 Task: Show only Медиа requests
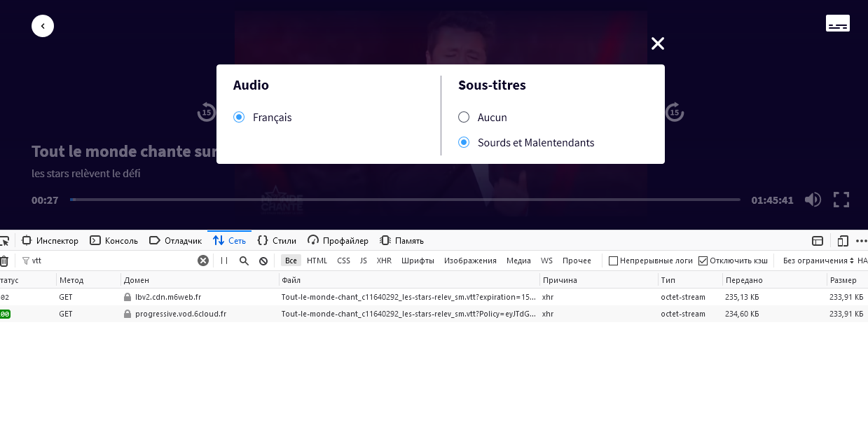click(x=518, y=261)
